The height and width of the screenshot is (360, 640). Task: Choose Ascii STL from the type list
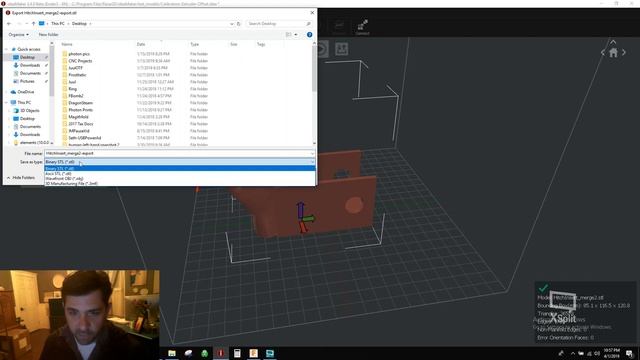click(180, 173)
